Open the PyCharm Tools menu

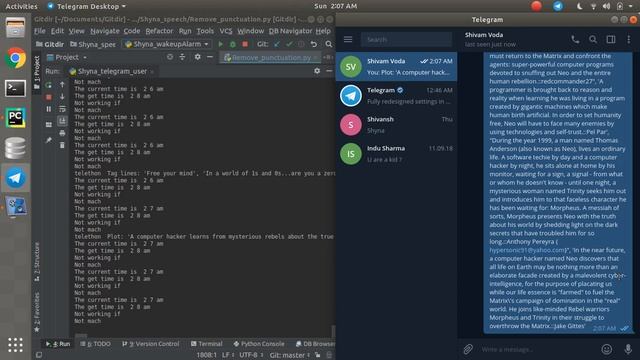coord(205,31)
